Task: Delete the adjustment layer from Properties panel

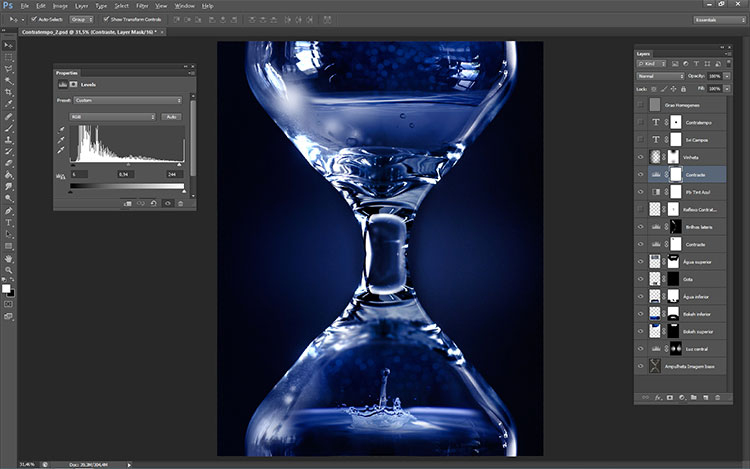Action: click(180, 203)
